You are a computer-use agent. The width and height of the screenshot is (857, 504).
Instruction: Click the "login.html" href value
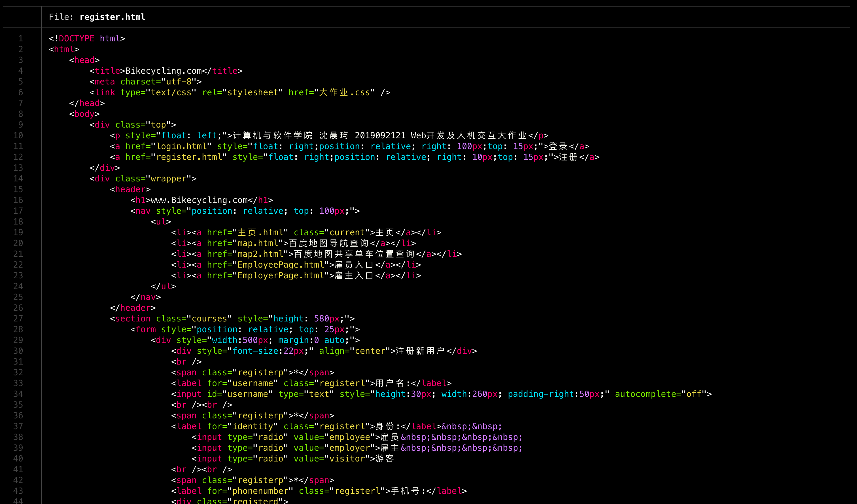click(x=181, y=146)
